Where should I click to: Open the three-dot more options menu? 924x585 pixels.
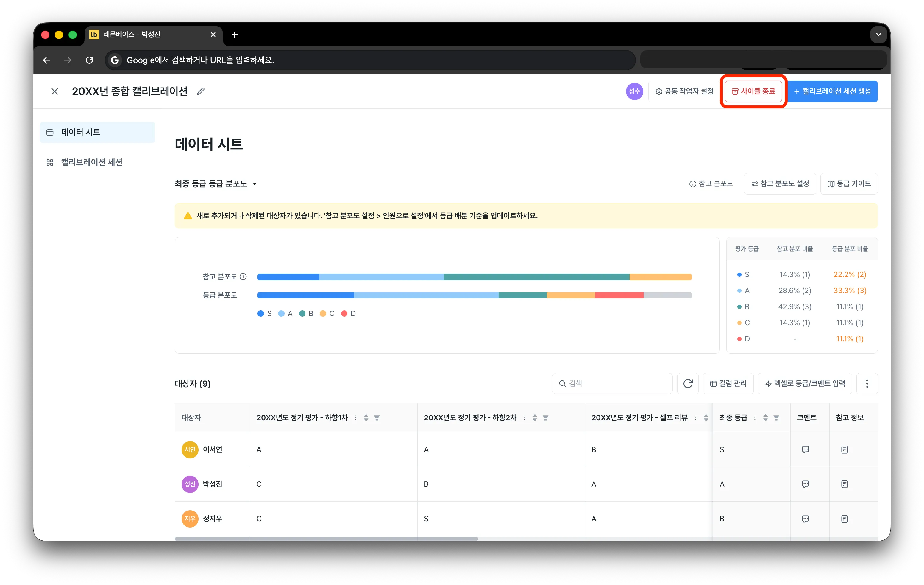point(867,383)
